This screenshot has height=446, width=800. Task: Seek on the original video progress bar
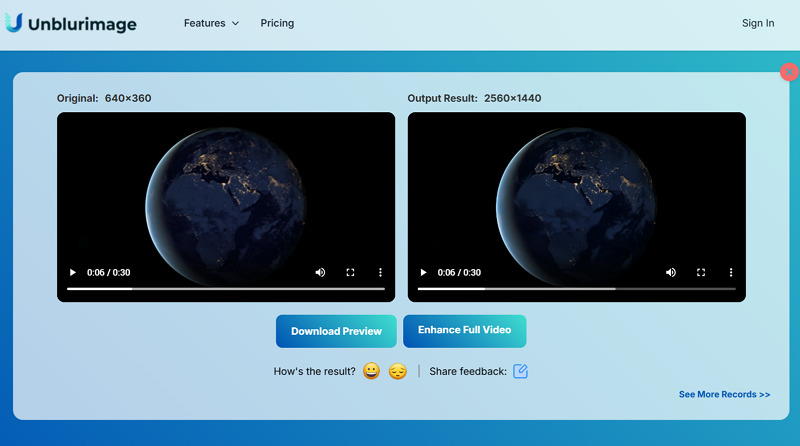click(x=225, y=289)
